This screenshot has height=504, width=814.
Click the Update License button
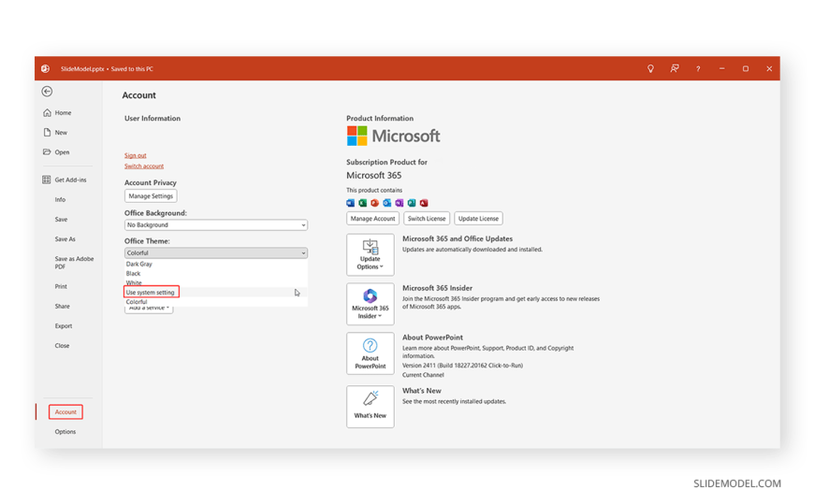click(x=478, y=219)
